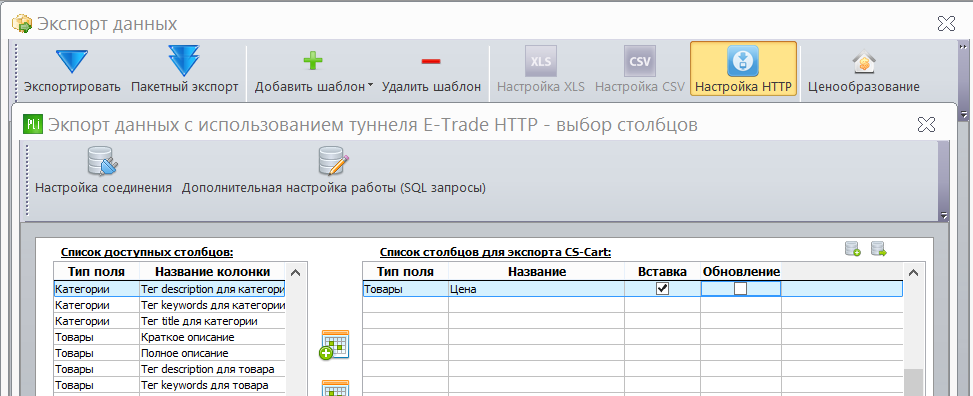Click Экспорт данных window title icon
Image resolution: width=973 pixels, height=396 pixels.
(22, 24)
